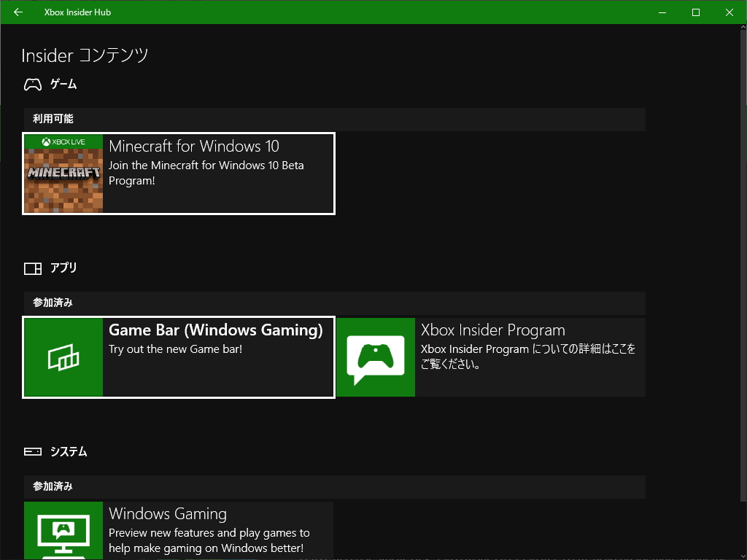Viewport: 747px width, 560px height.
Task: Click the app grid icon beside アプリ
Action: pyautogui.click(x=32, y=268)
